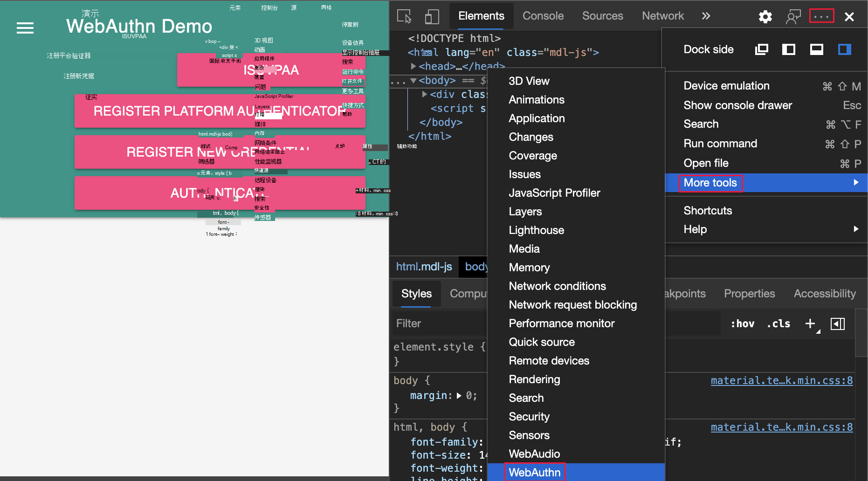Open the hamburger menu on WebAuthn Demo
Screen dimensions: 868x481
[x=25, y=28]
